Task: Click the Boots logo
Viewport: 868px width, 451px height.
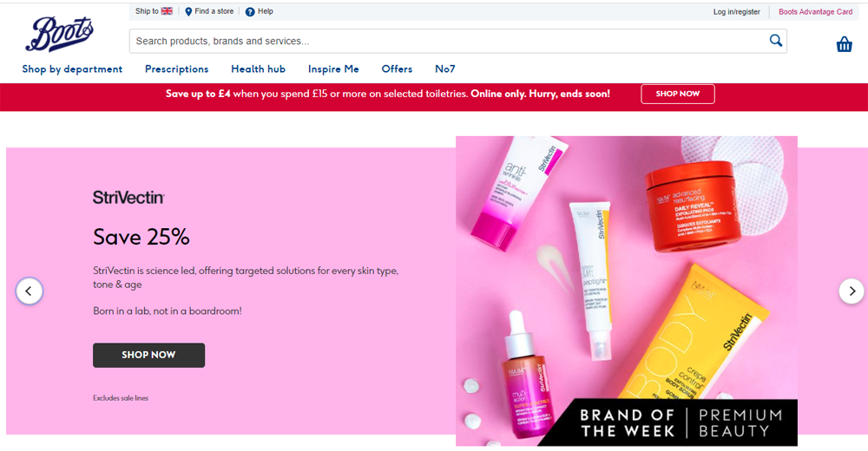Action: (x=59, y=34)
